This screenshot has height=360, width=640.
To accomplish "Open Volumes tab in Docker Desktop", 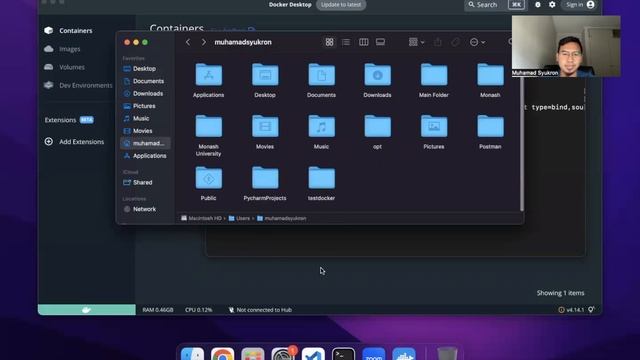I will tap(71, 67).
